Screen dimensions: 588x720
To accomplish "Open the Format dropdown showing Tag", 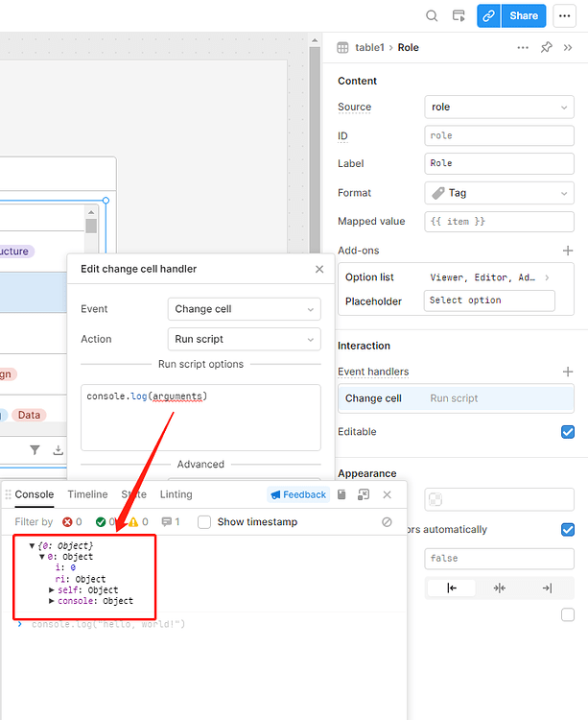I will coord(499,193).
